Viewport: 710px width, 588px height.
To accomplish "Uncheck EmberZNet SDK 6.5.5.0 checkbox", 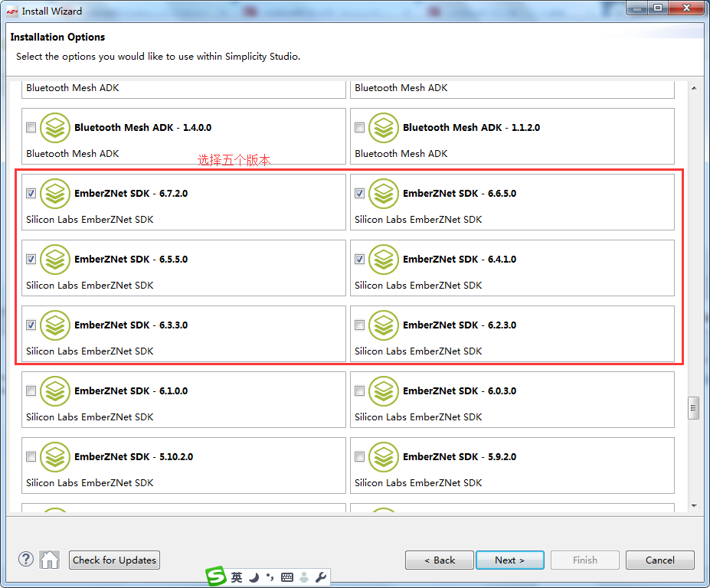I will (31, 260).
